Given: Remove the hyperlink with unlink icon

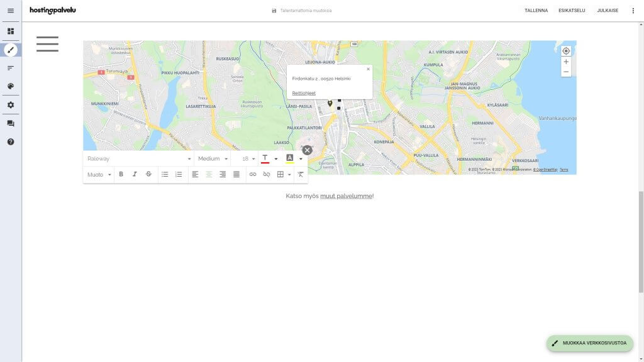Looking at the screenshot, I should pyautogui.click(x=267, y=175).
